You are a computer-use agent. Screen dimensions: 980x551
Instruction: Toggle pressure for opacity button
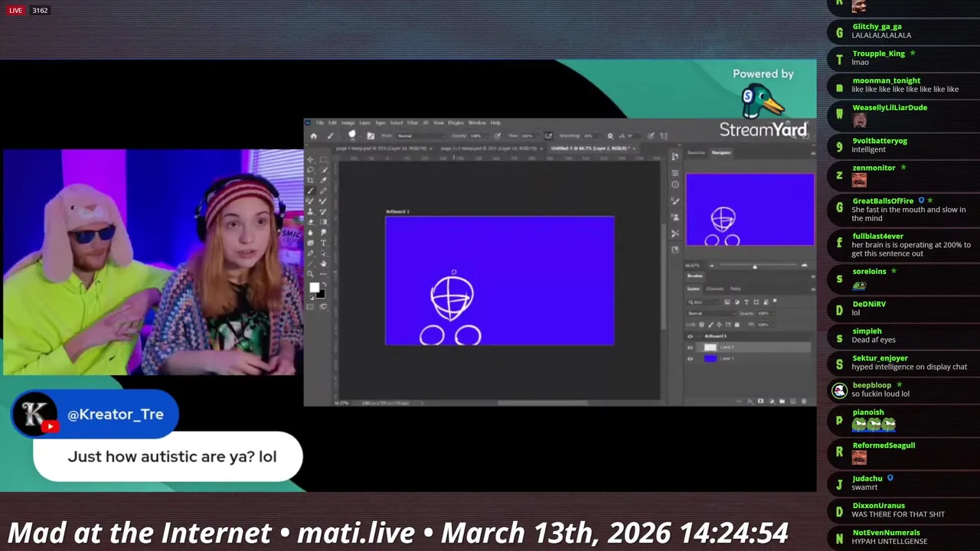497,136
